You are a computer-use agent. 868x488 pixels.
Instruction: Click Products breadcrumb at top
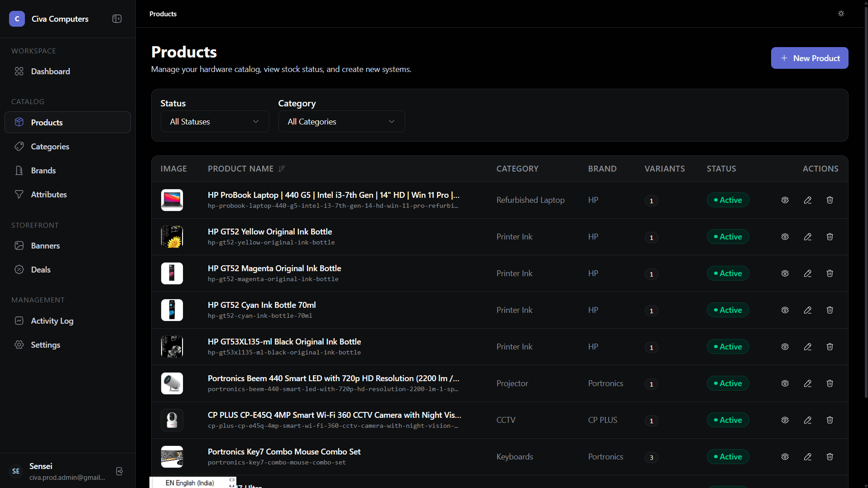[x=163, y=14]
